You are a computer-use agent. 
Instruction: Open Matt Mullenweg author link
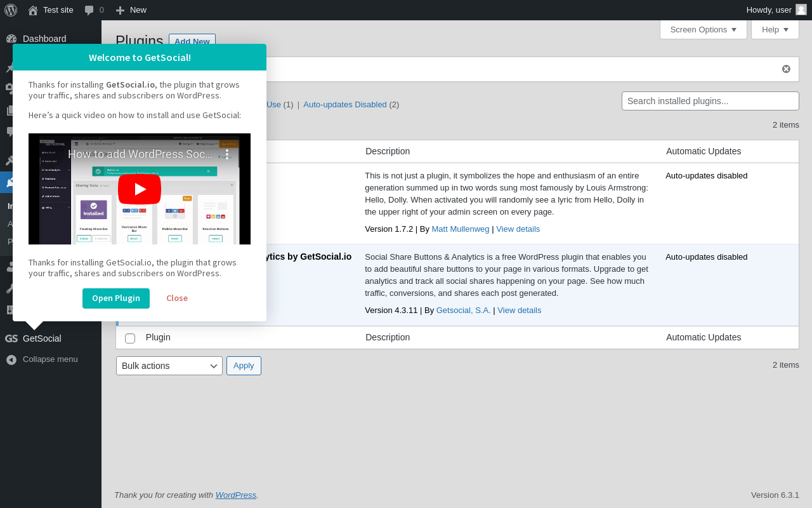click(461, 229)
